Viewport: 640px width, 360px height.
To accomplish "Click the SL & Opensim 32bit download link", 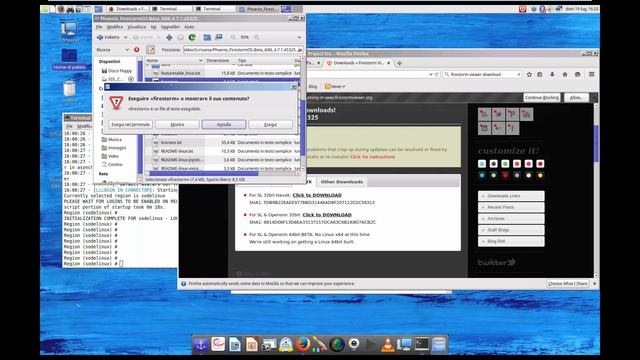I will pos(327,215).
